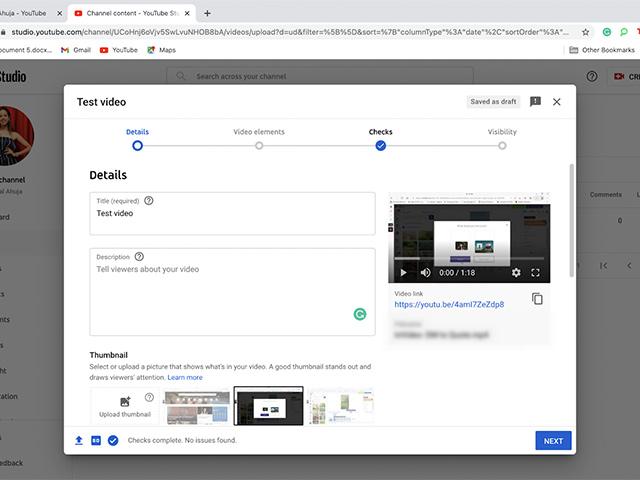Open the Description help question mark
Screen dimensions: 640x480
pos(139,257)
